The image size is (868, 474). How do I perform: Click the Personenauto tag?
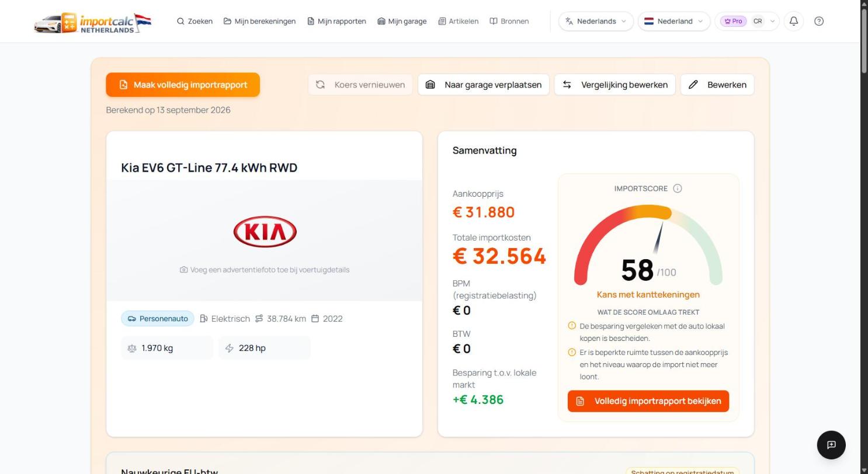pos(158,319)
